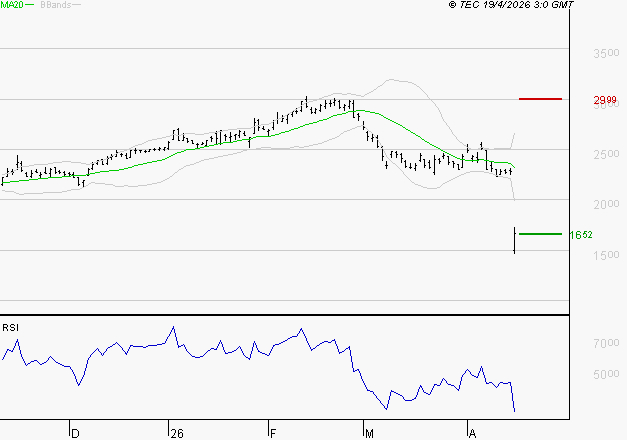This screenshot has height=440, width=627.
Task: Click the F month marker on time axis
Action: [273, 433]
